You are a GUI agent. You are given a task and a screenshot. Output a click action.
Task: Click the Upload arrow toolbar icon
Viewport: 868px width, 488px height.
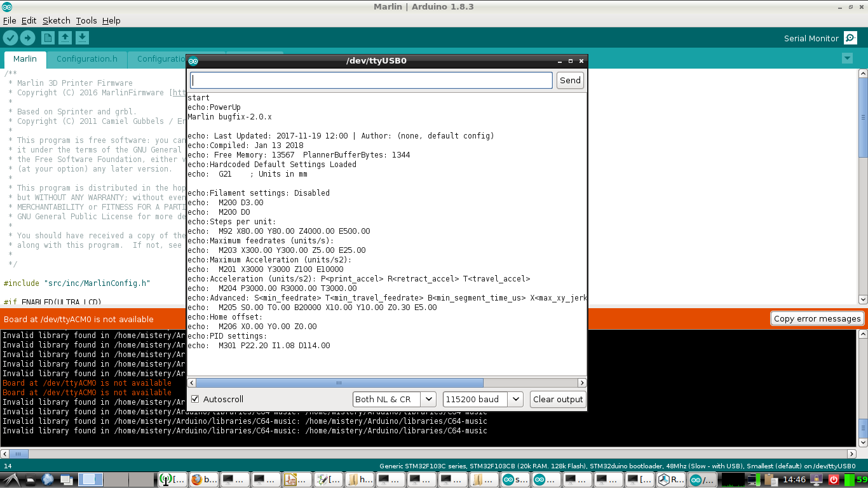27,38
